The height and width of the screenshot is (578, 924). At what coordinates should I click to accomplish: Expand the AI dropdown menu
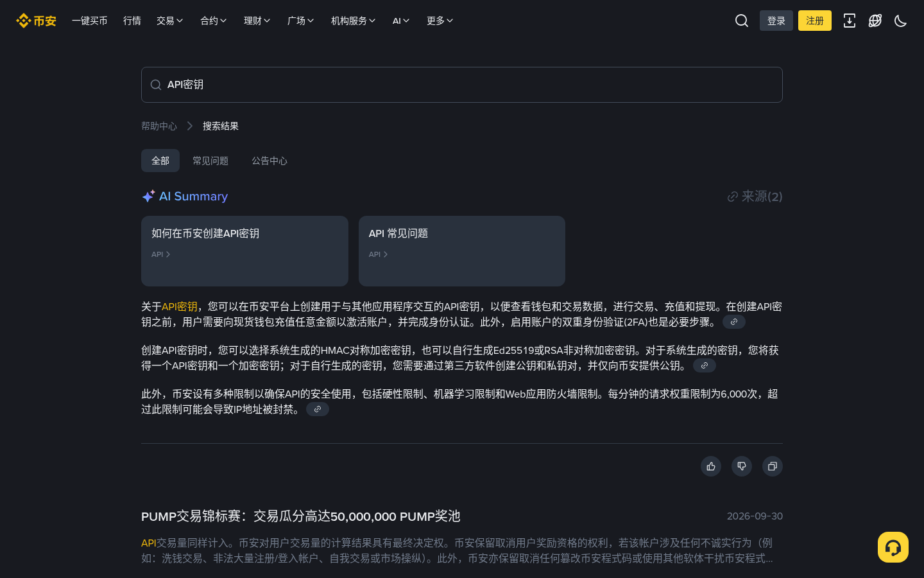[401, 21]
